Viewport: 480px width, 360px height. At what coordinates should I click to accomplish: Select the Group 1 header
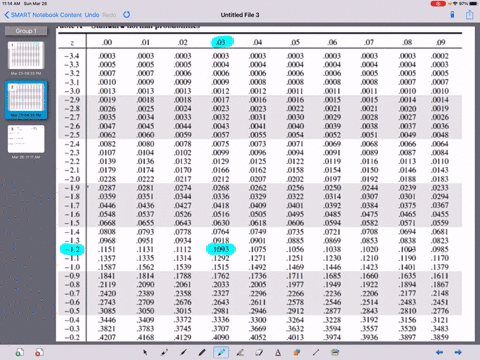(x=26, y=31)
